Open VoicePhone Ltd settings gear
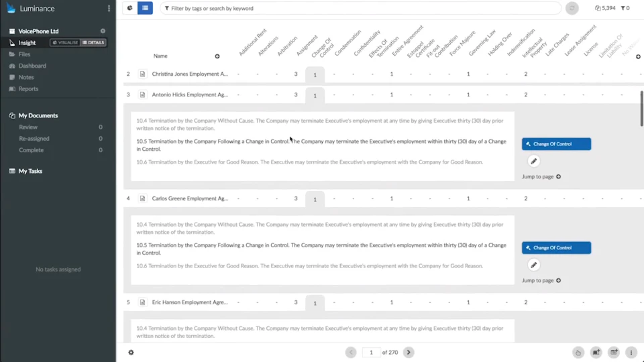 (103, 31)
